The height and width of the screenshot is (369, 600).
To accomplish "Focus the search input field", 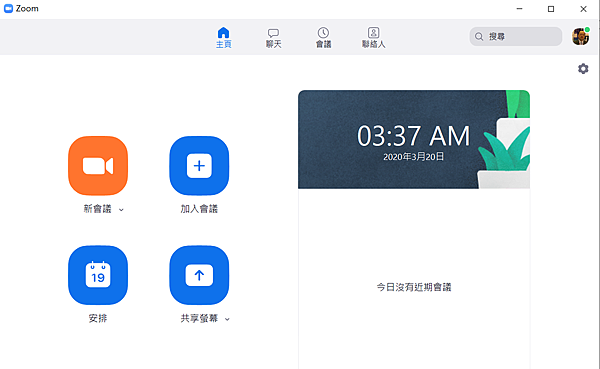I will click(x=515, y=36).
